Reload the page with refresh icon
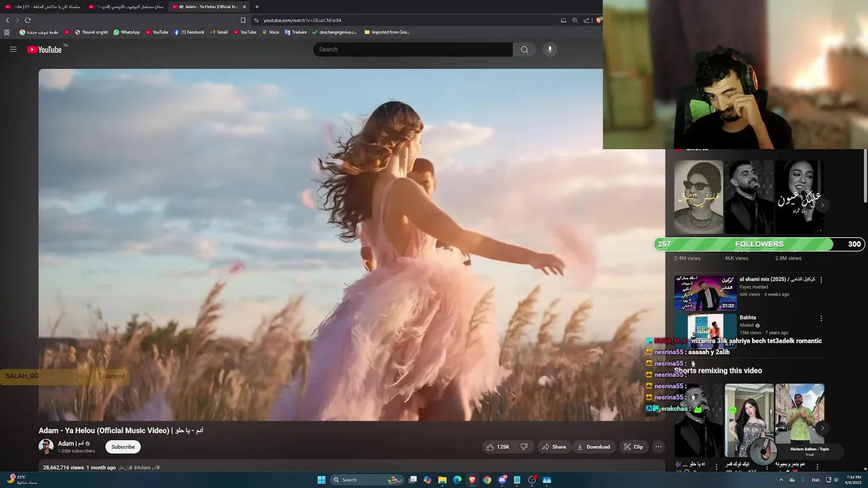This screenshot has height=488, width=868. click(28, 20)
